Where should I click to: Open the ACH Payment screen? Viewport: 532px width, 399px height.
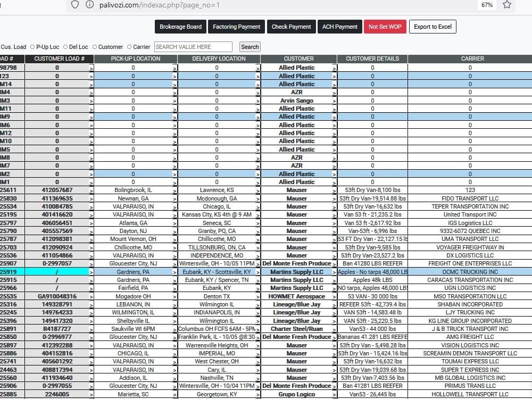(x=339, y=26)
